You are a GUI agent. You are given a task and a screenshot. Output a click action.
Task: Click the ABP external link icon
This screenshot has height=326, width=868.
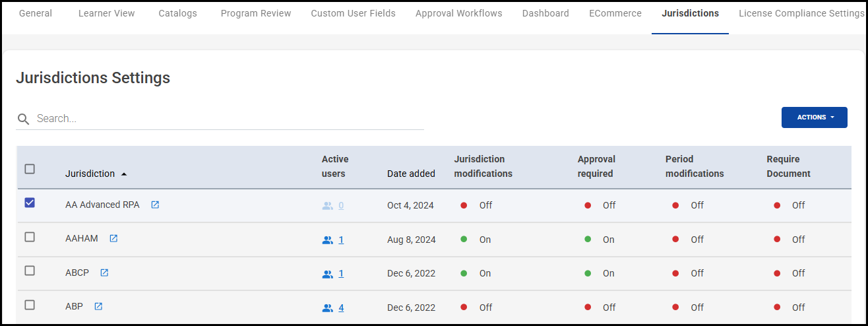98,307
